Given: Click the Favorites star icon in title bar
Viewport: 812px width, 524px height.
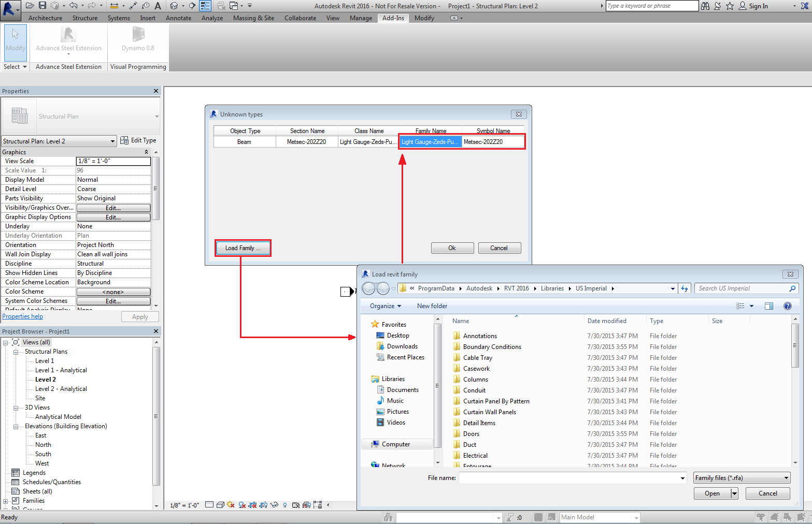Looking at the screenshot, I should (730, 6).
